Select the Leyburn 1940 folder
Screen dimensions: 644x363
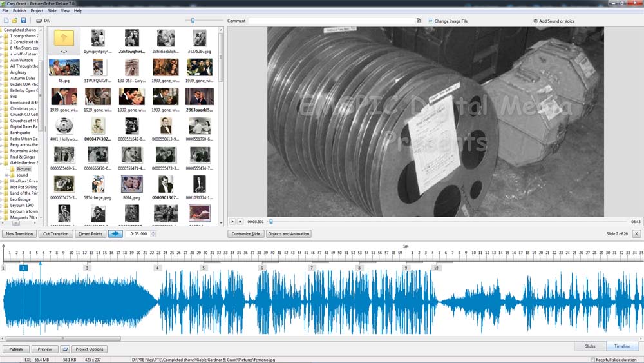(22, 206)
